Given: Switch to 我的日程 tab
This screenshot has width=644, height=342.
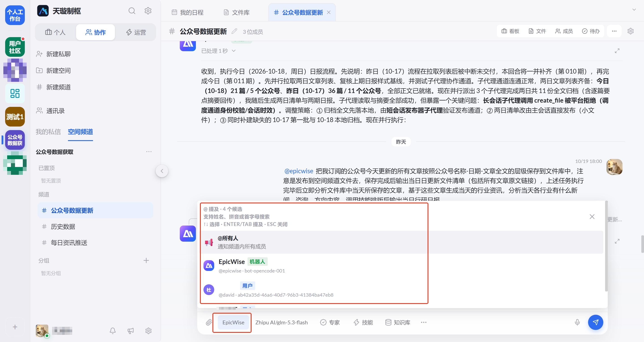Looking at the screenshot, I should pos(188,12).
